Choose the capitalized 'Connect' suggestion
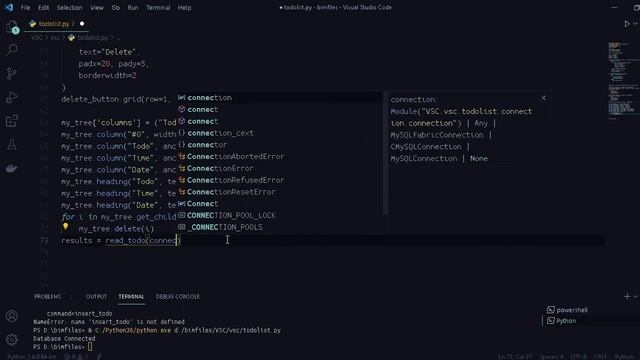This screenshot has height=360, width=640. pos(279,204)
